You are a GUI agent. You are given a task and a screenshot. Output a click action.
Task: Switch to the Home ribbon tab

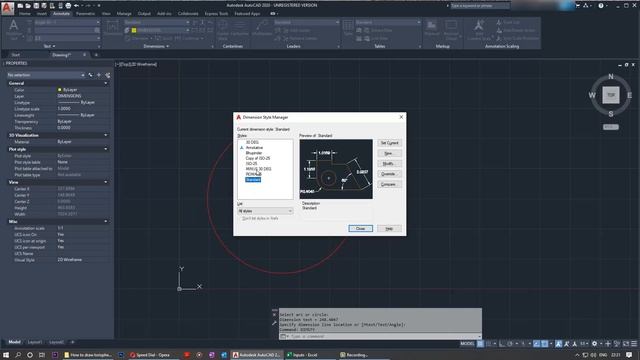24,13
